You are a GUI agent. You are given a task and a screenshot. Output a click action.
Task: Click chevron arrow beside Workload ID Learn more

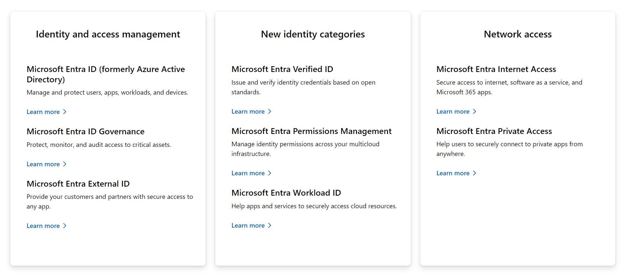pos(270,225)
